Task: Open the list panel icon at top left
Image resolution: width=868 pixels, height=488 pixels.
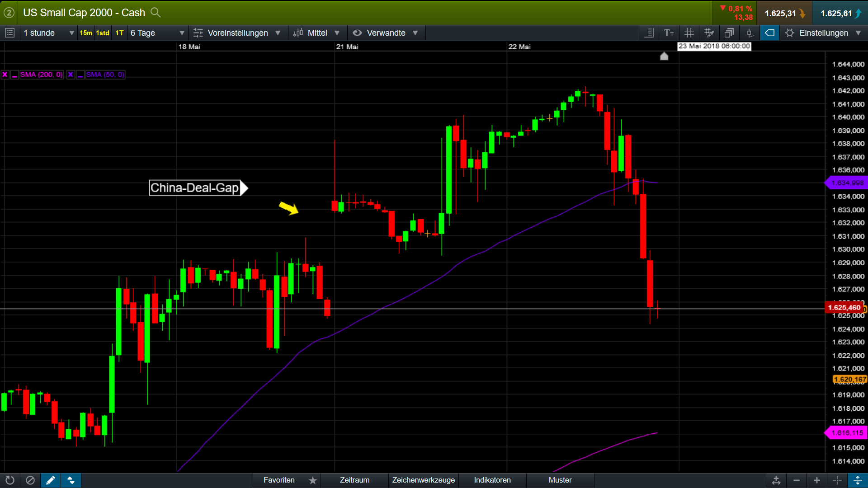Action: pyautogui.click(x=10, y=33)
